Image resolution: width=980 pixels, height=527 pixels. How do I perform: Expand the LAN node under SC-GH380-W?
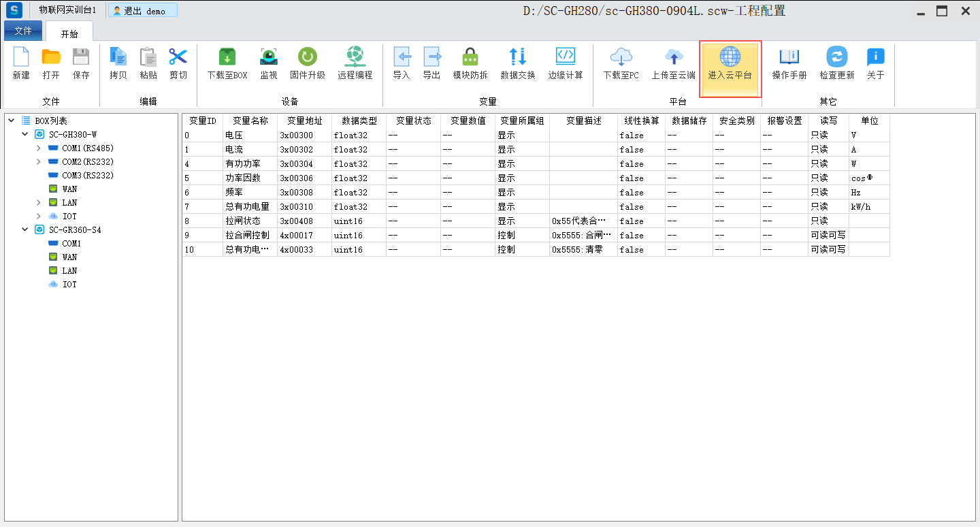(x=39, y=202)
